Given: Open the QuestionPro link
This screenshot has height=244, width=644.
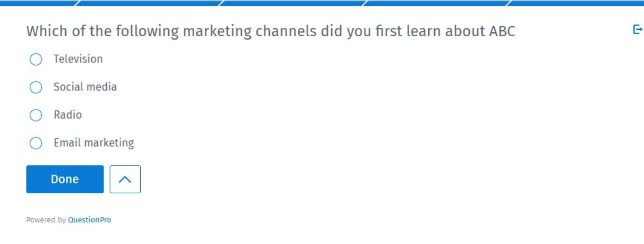Looking at the screenshot, I should tap(89, 220).
